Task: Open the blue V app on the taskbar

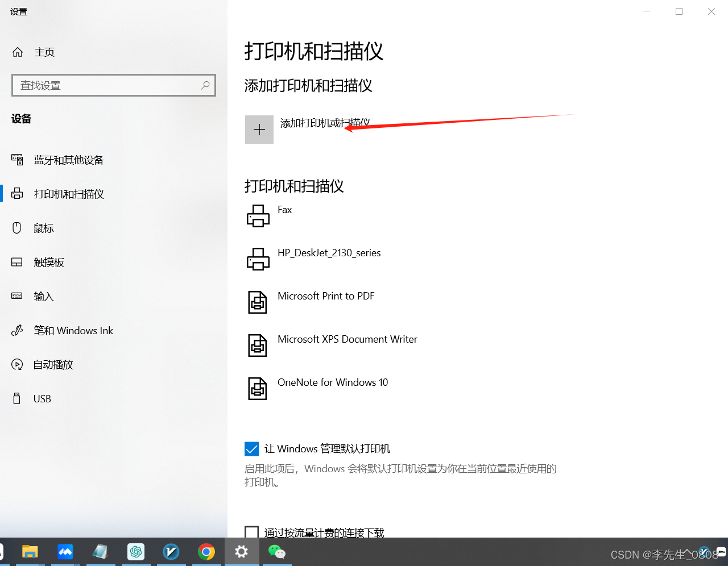Action: coord(171,552)
